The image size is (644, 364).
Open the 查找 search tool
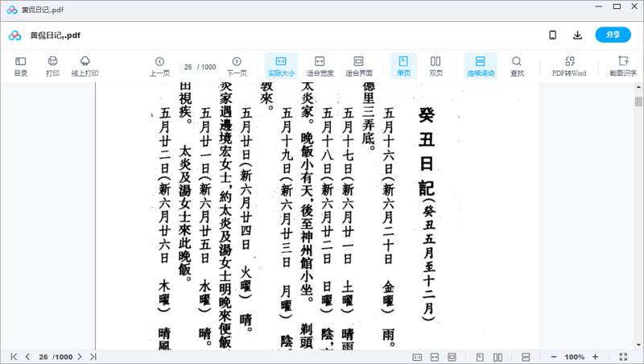pos(516,66)
